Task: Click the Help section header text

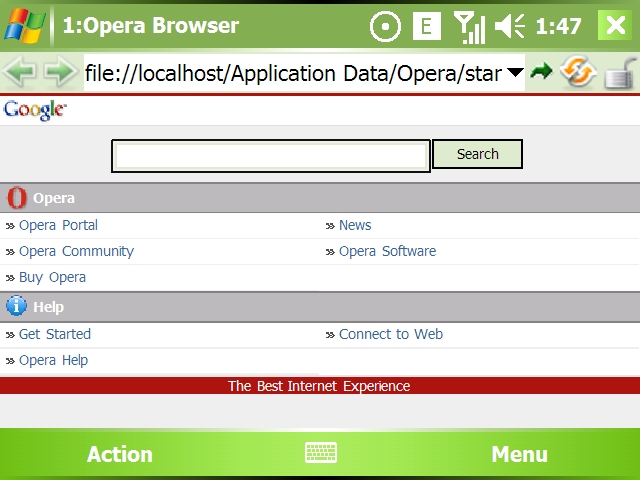Action: click(48, 307)
